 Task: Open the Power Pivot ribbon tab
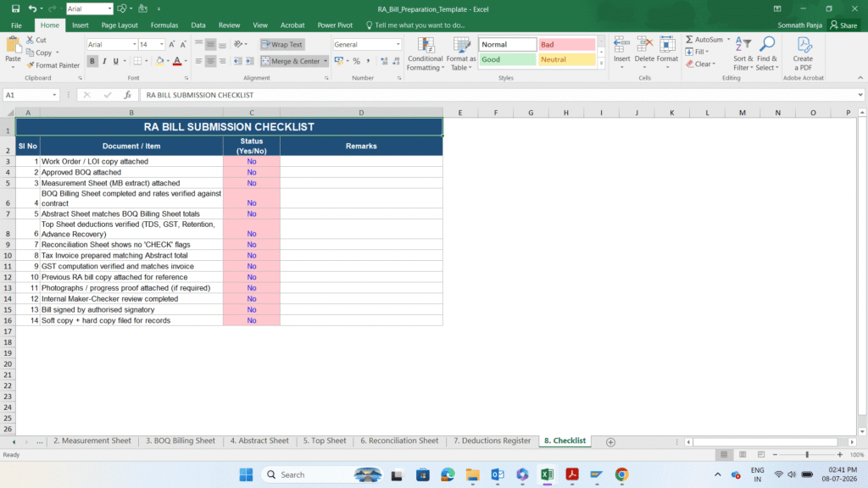pyautogui.click(x=335, y=25)
